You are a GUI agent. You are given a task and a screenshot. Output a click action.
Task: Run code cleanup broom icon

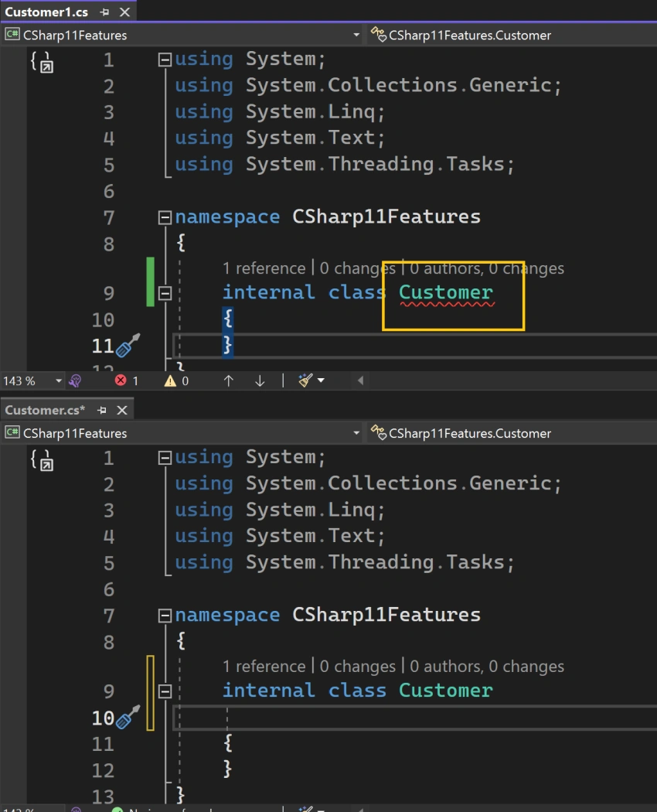coord(305,380)
